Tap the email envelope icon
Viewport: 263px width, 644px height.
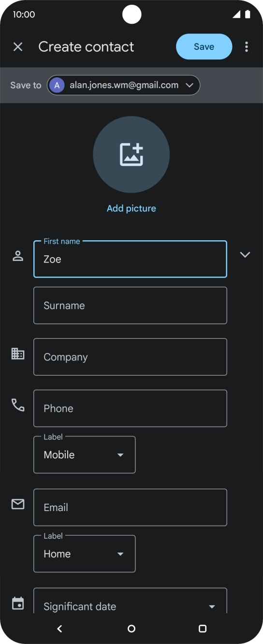[x=18, y=504]
